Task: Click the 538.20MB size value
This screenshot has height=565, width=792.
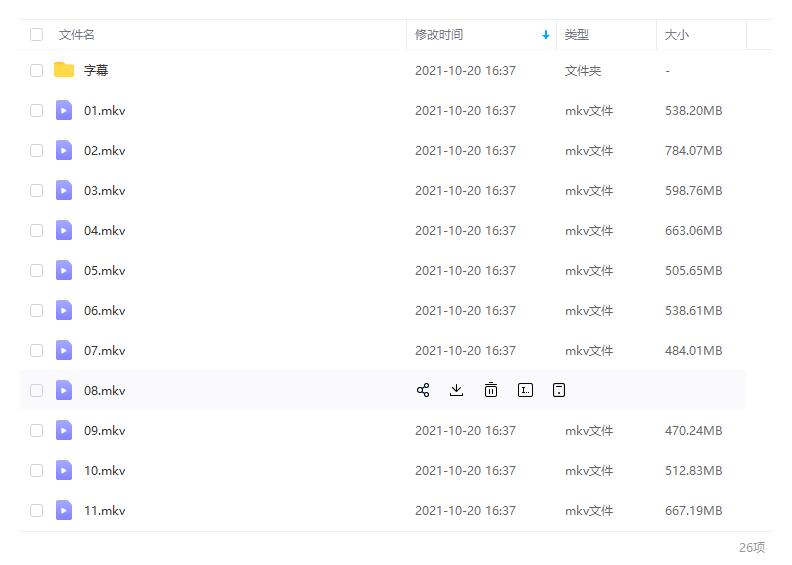Action: tap(694, 110)
